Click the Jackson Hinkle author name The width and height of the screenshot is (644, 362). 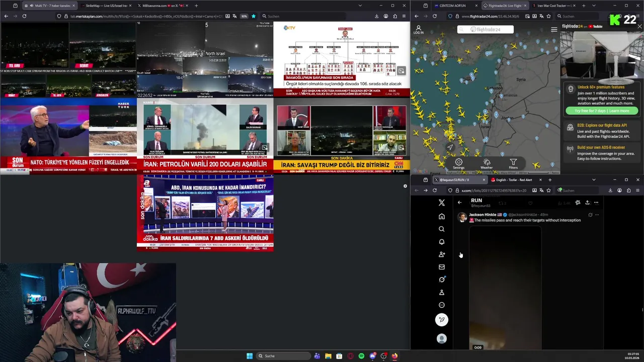coord(482,215)
